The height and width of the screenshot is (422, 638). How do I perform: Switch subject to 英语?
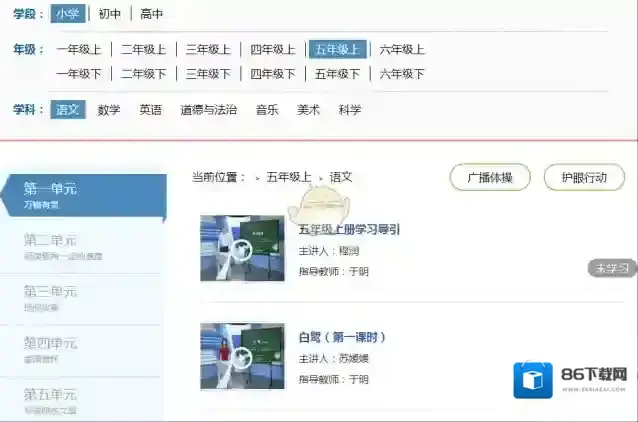click(x=151, y=110)
